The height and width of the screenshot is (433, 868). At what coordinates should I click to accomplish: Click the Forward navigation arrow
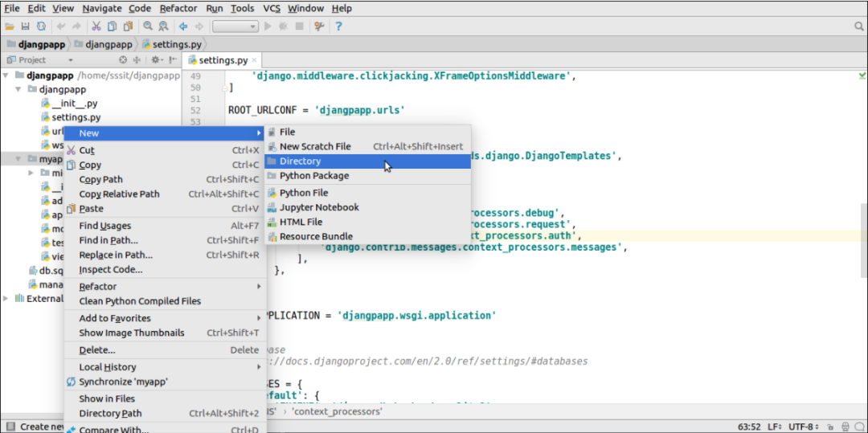(x=199, y=26)
